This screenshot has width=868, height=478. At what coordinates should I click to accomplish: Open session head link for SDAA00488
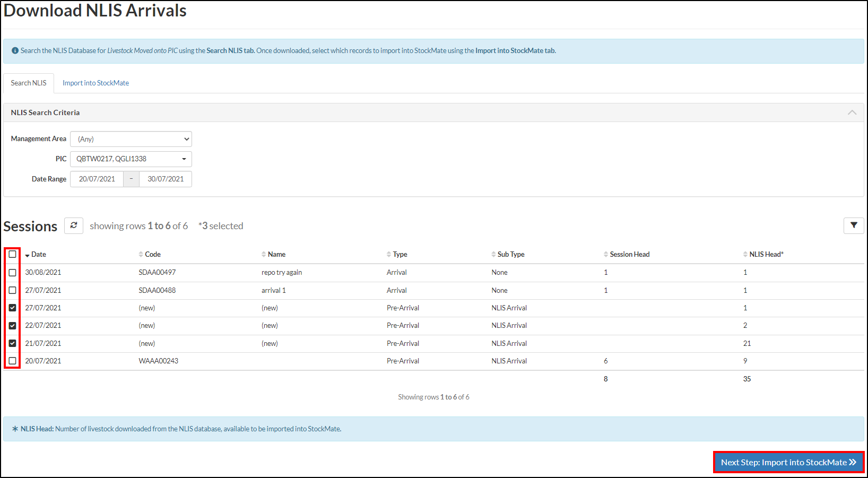(606, 290)
